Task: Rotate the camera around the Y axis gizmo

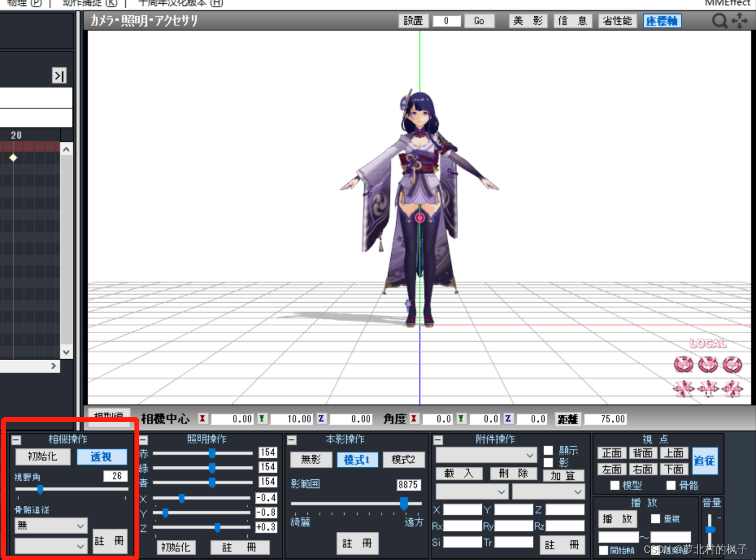Action: click(x=708, y=364)
